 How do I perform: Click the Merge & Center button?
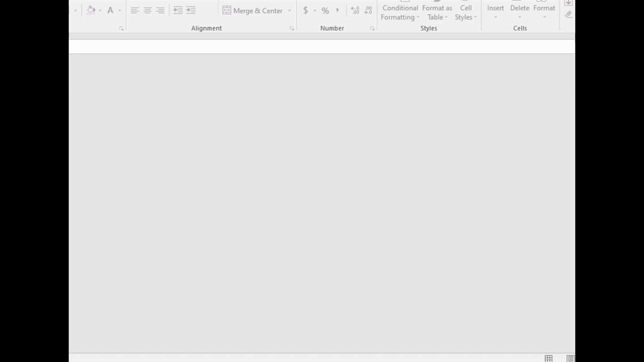pos(253,11)
